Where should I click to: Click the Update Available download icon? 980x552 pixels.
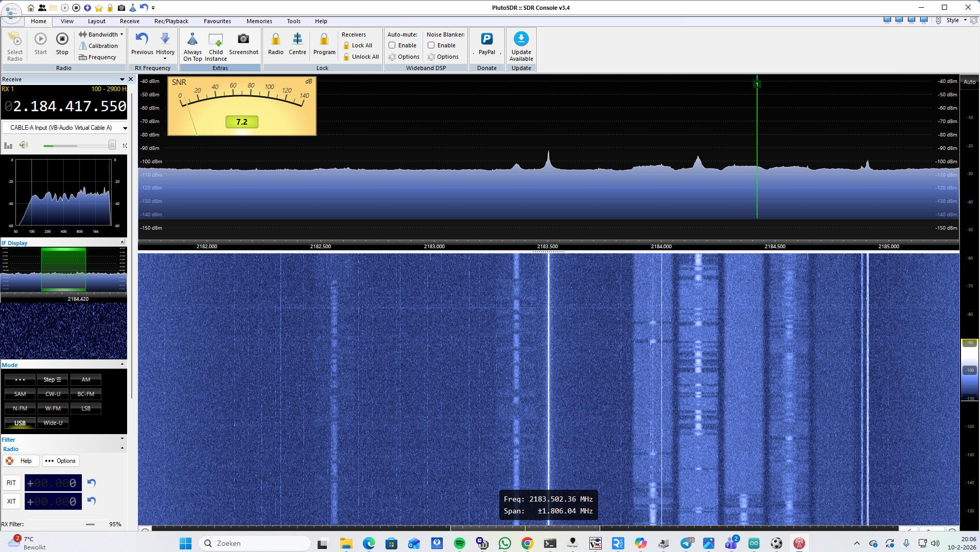pos(521,39)
